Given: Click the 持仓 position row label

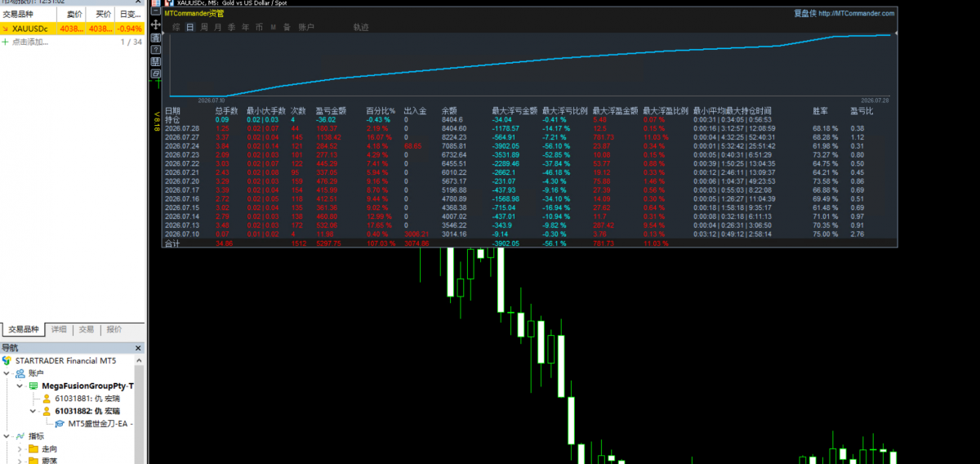Looking at the screenshot, I should click(x=172, y=119).
